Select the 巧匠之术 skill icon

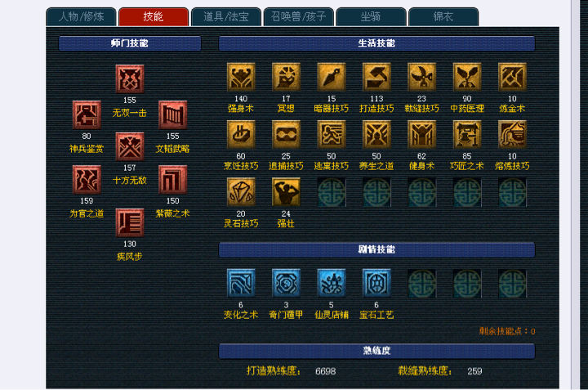pyautogui.click(x=467, y=134)
